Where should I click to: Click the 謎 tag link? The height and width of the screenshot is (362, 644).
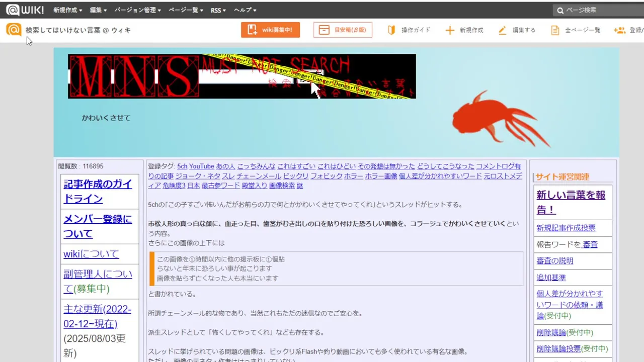click(x=300, y=186)
